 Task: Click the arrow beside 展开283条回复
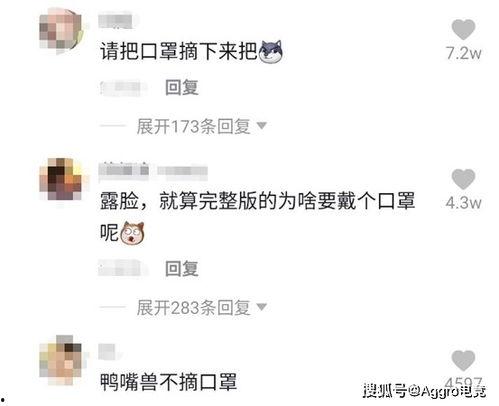[262, 306]
